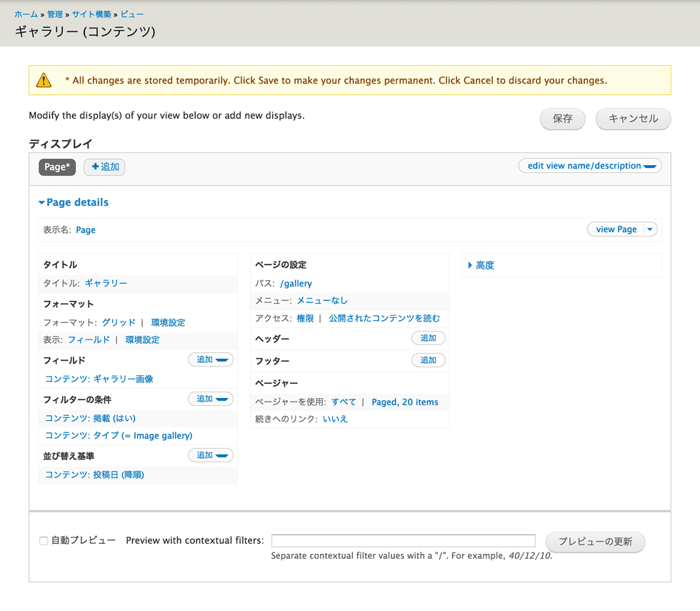Change format グリッド link
Viewport: 700px width, 611px height.
(x=119, y=322)
